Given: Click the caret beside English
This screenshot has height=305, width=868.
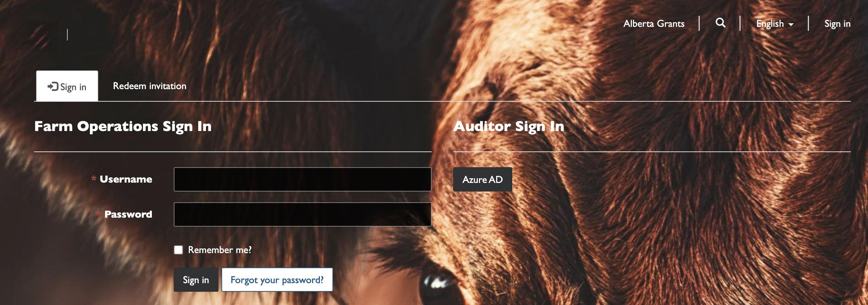Looking at the screenshot, I should coord(791,25).
